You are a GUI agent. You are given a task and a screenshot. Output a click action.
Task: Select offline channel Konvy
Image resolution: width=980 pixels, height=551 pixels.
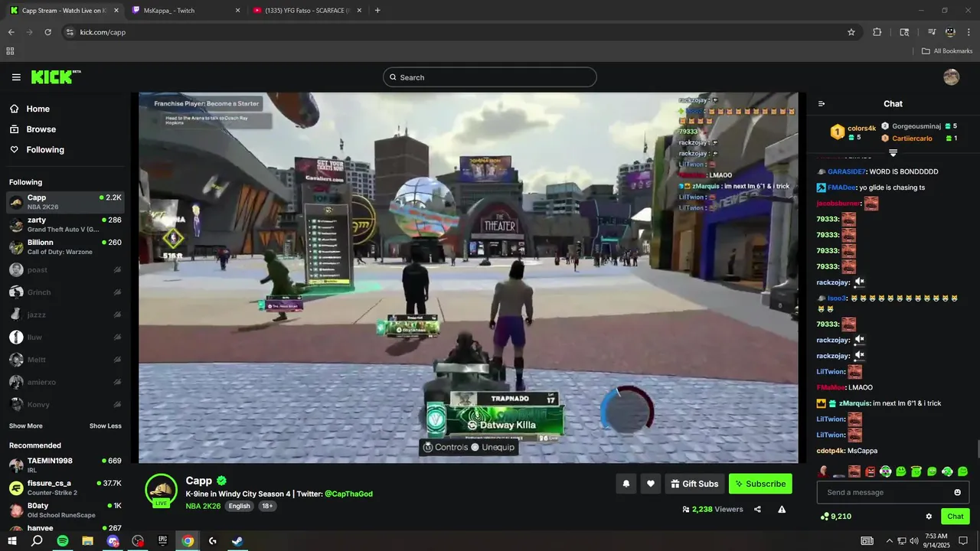coord(65,404)
